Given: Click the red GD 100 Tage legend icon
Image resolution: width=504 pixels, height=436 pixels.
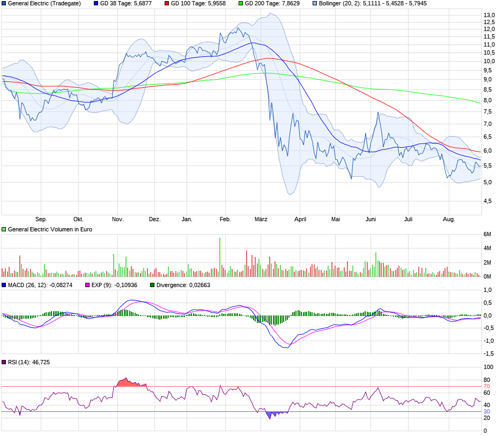Looking at the screenshot, I should [x=166, y=4].
